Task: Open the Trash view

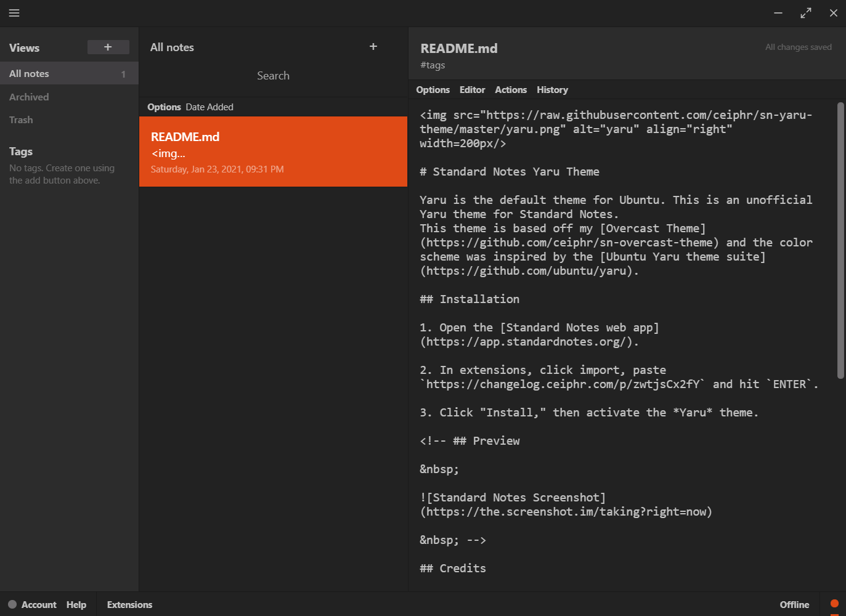Action: [x=21, y=120]
